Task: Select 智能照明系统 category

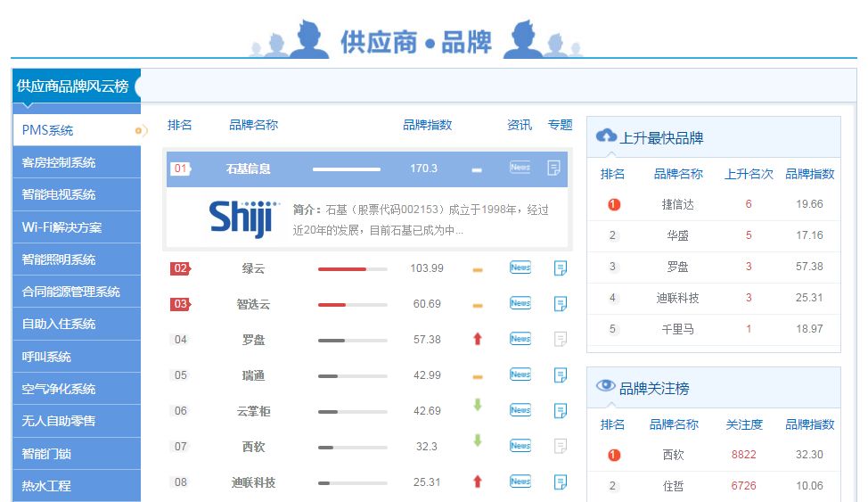Action: 77,259
